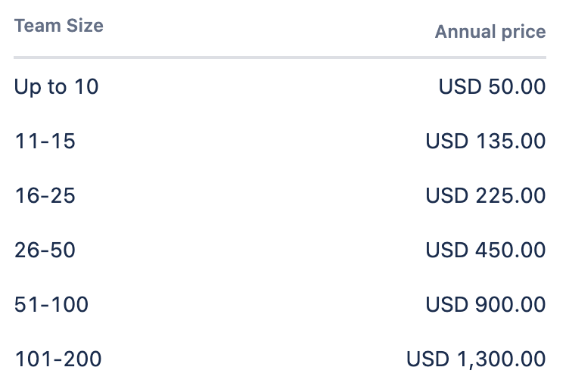The width and height of the screenshot is (569, 392).
Task: Click the USD 50.00 price
Action: point(492,86)
